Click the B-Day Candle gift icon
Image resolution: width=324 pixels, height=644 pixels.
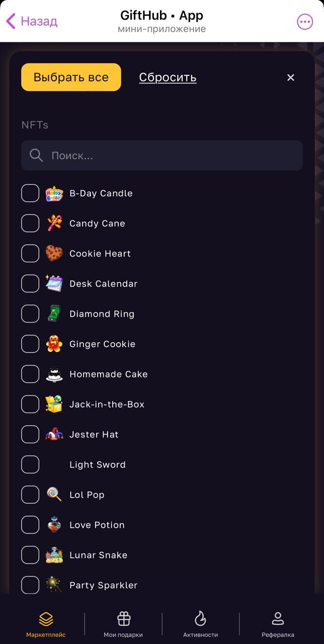[54, 193]
